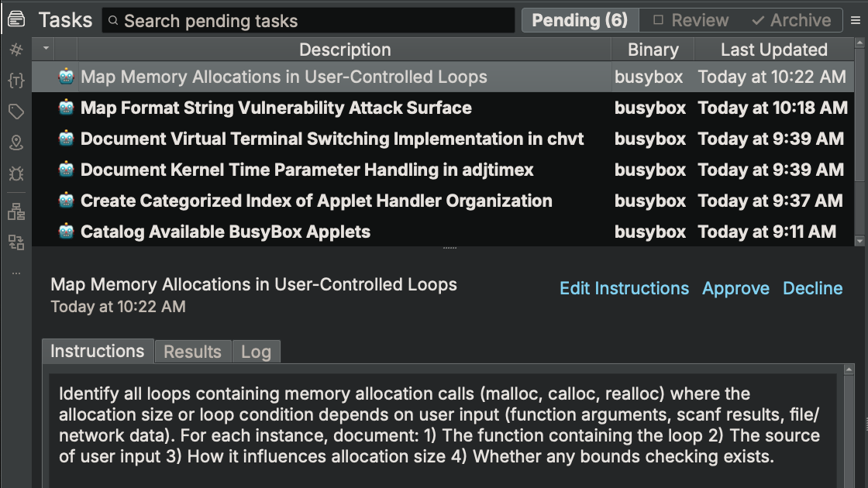This screenshot has height=488, width=868.
Task: Select the hashtag symbols sidebar icon
Action: point(15,49)
